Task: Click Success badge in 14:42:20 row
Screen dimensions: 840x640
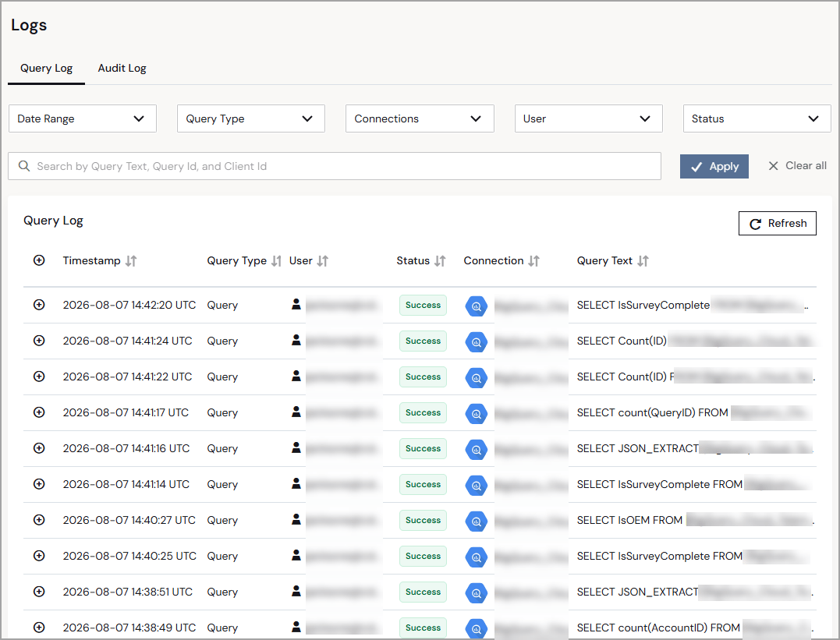Action: coord(423,306)
